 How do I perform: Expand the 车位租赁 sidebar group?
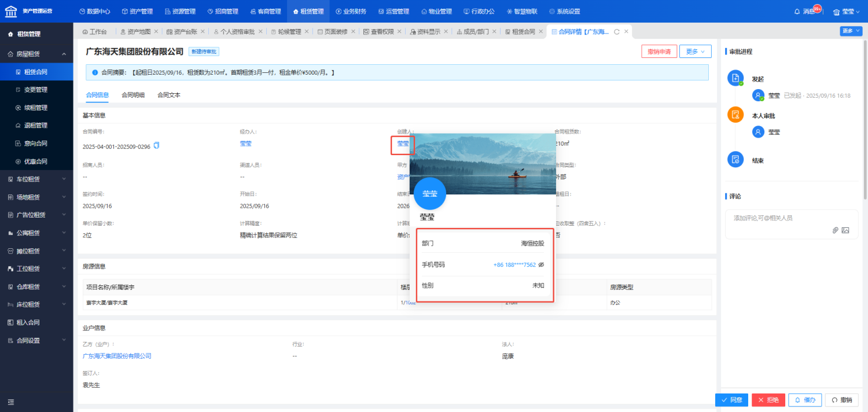(x=64, y=179)
